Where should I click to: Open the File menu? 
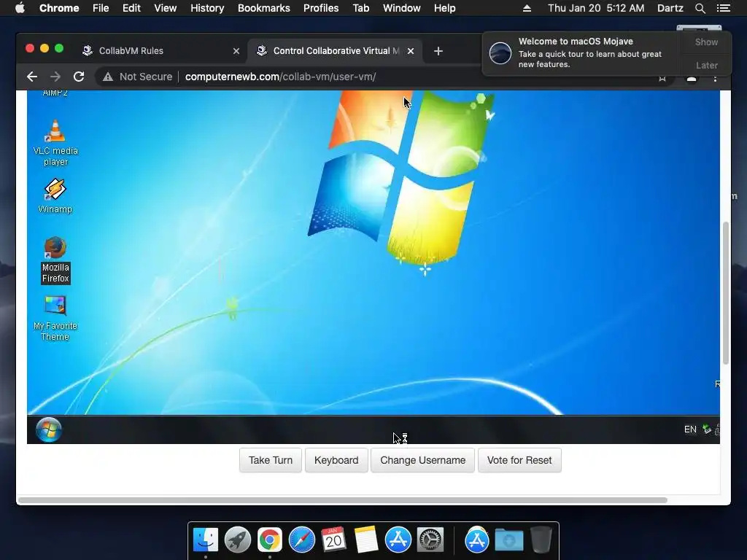pyautogui.click(x=101, y=8)
